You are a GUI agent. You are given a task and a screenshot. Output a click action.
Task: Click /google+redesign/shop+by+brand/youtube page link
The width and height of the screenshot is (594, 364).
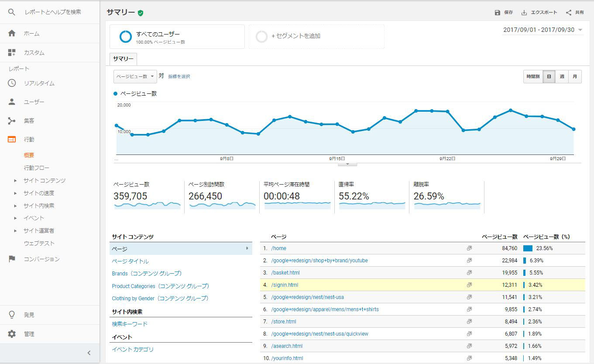click(x=319, y=261)
